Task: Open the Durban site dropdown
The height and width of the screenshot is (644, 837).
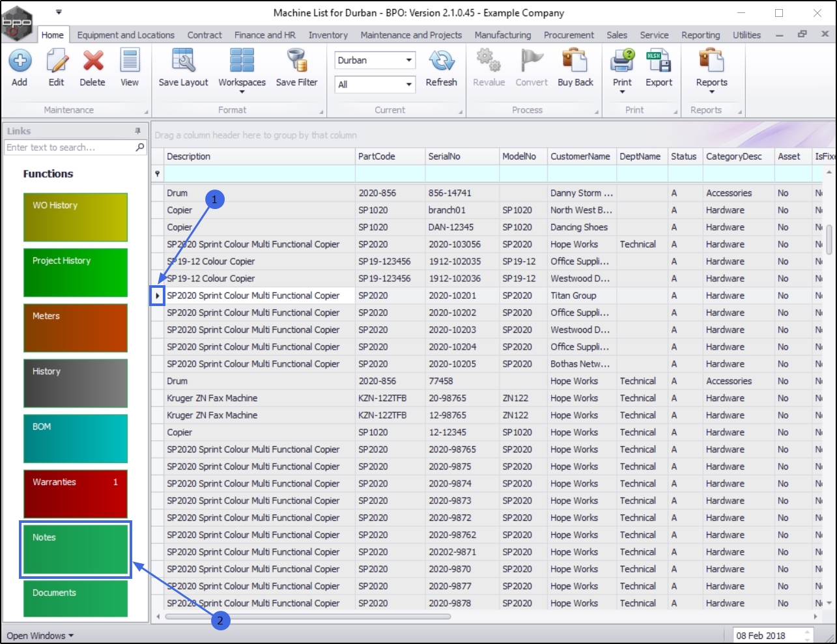Action: 408,61
